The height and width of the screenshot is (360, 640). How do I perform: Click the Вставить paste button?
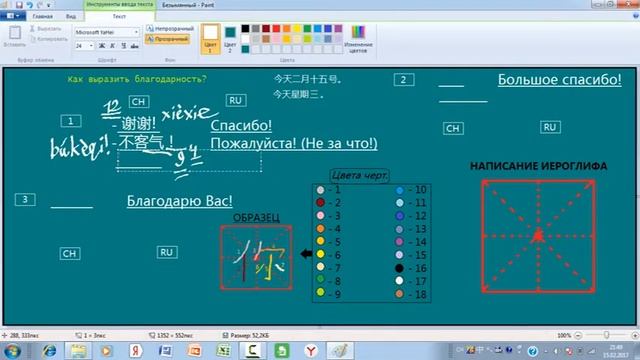(x=15, y=37)
